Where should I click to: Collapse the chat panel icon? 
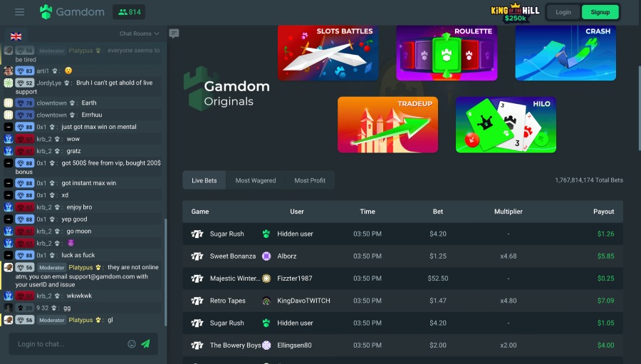pyautogui.click(x=174, y=33)
